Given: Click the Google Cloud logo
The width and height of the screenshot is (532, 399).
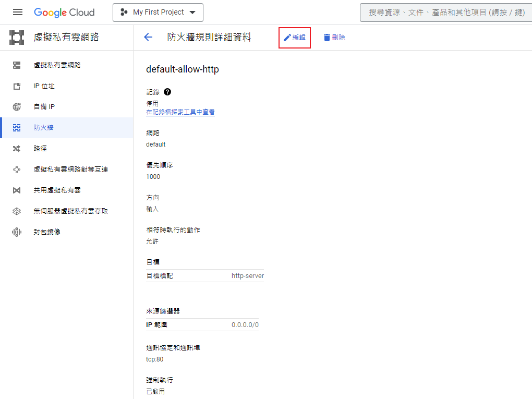Looking at the screenshot, I should (64, 12).
